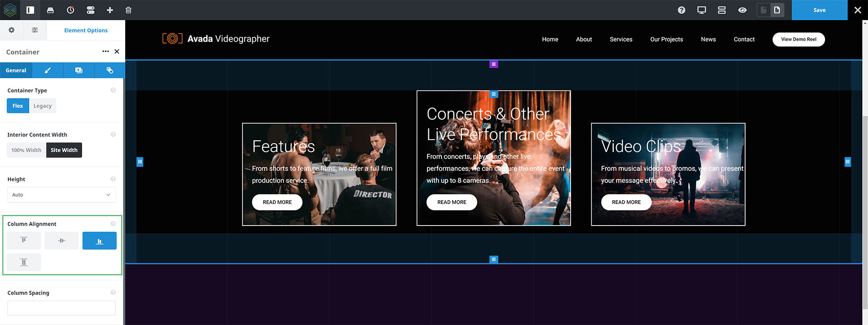Set interior content to 100% Width

(x=26, y=150)
